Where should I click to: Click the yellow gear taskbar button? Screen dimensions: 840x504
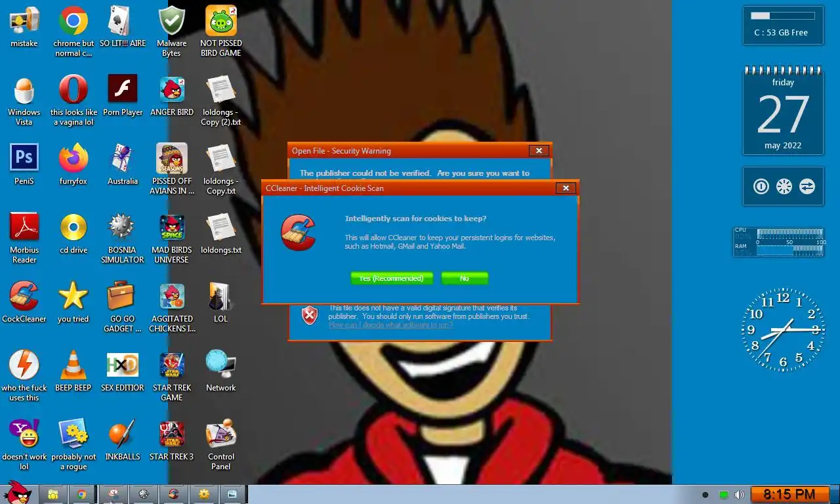[x=203, y=494]
